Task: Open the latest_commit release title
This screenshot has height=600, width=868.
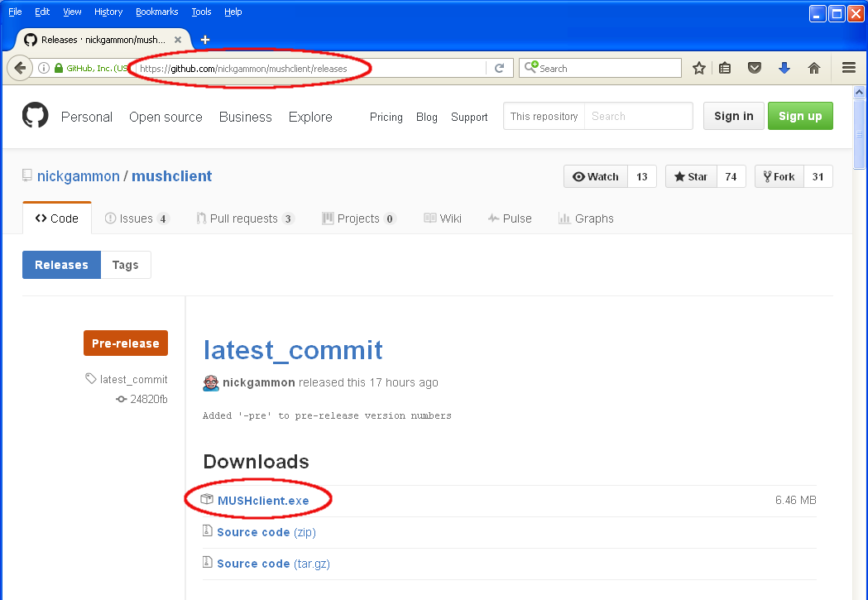Action: coord(293,350)
